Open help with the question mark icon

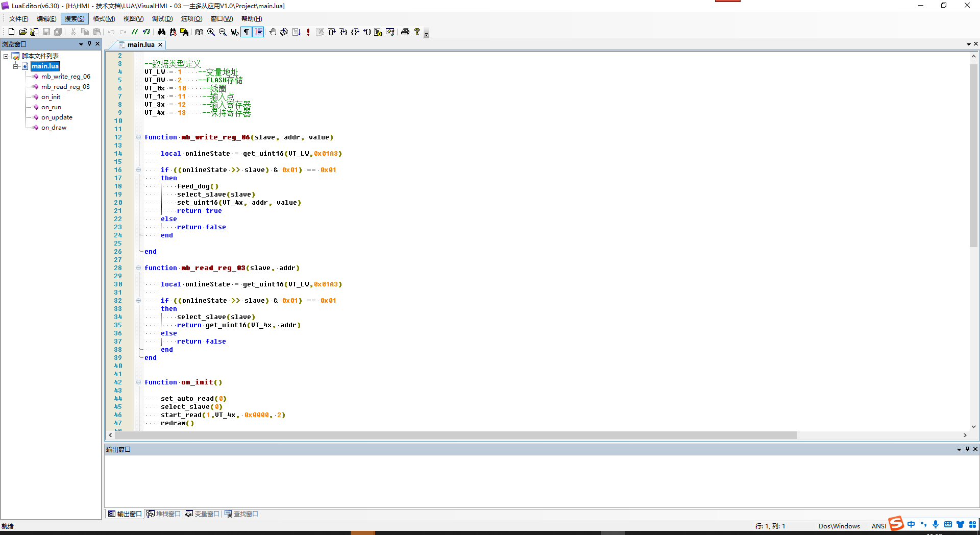(417, 32)
